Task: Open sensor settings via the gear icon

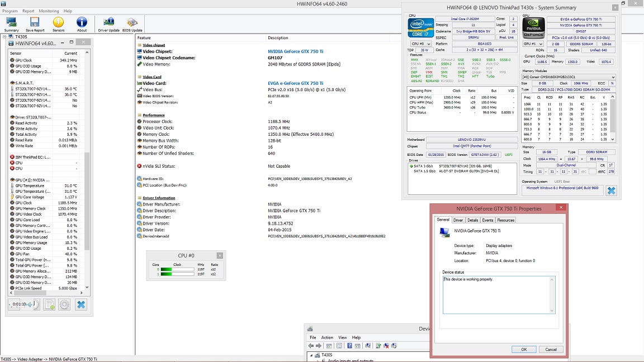Action: point(64,304)
